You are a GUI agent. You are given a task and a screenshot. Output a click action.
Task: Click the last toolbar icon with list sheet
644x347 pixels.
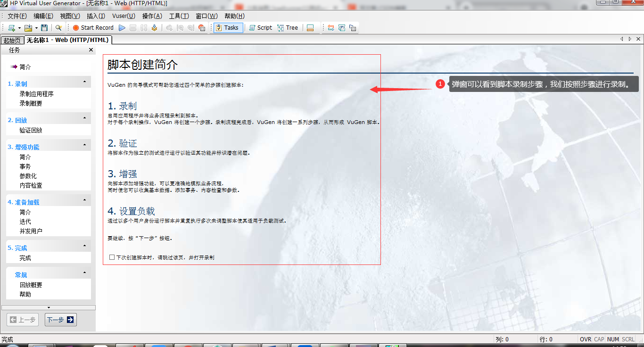click(x=353, y=28)
